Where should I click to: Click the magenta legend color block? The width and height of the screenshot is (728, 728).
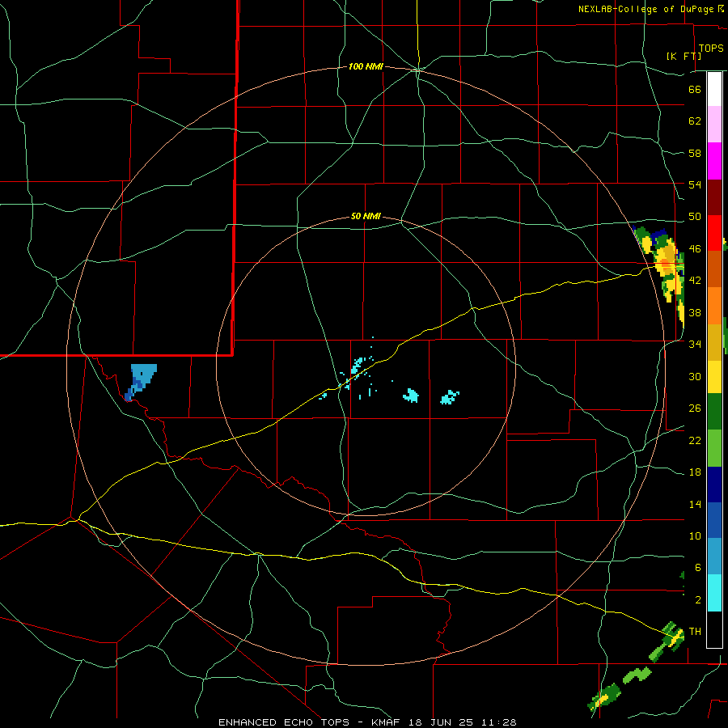click(714, 161)
